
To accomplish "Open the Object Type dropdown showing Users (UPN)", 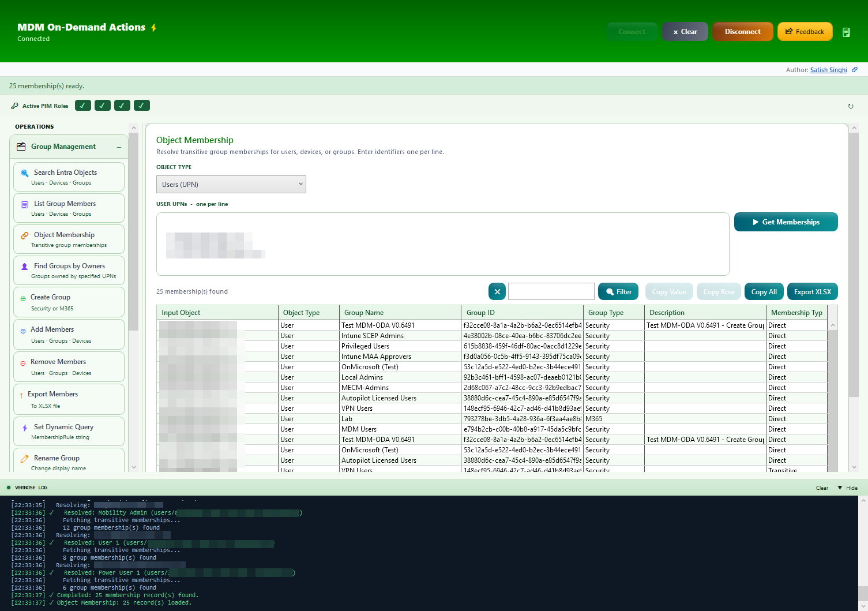I will click(x=231, y=183).
